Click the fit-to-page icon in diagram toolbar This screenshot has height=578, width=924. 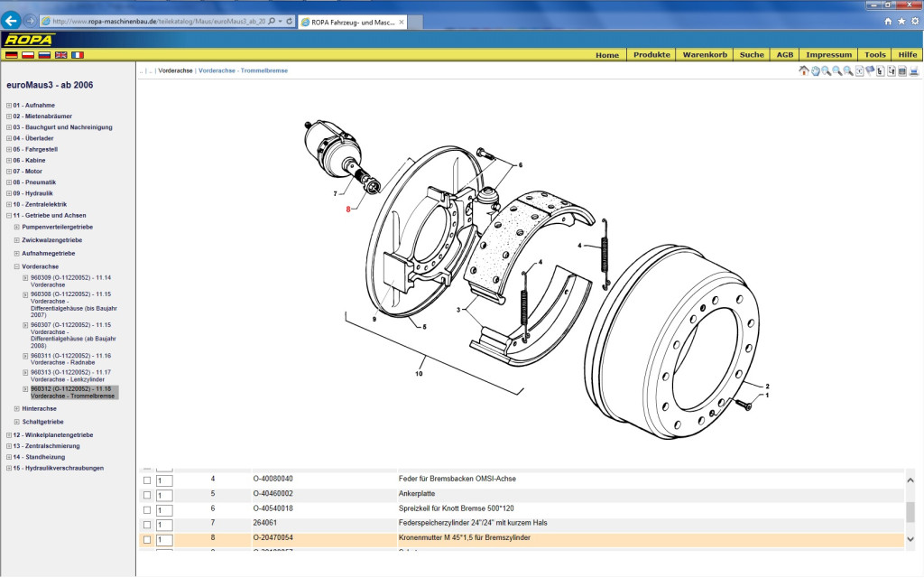pos(859,71)
